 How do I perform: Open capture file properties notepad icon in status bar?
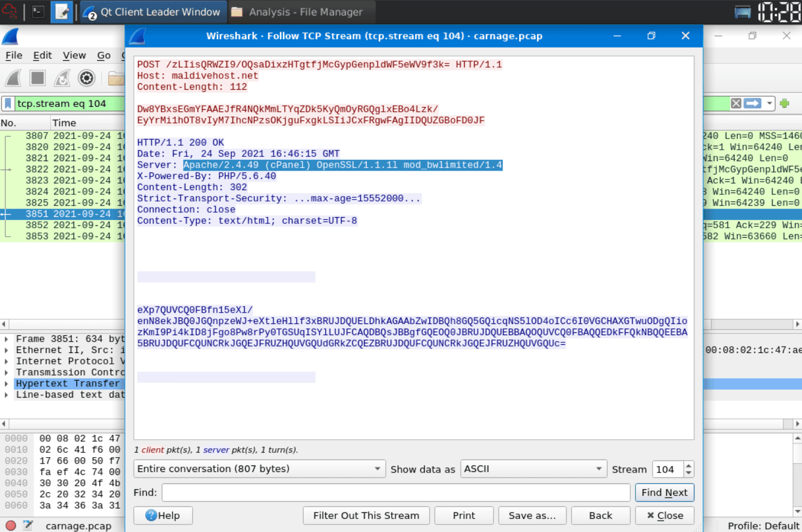click(x=27, y=525)
